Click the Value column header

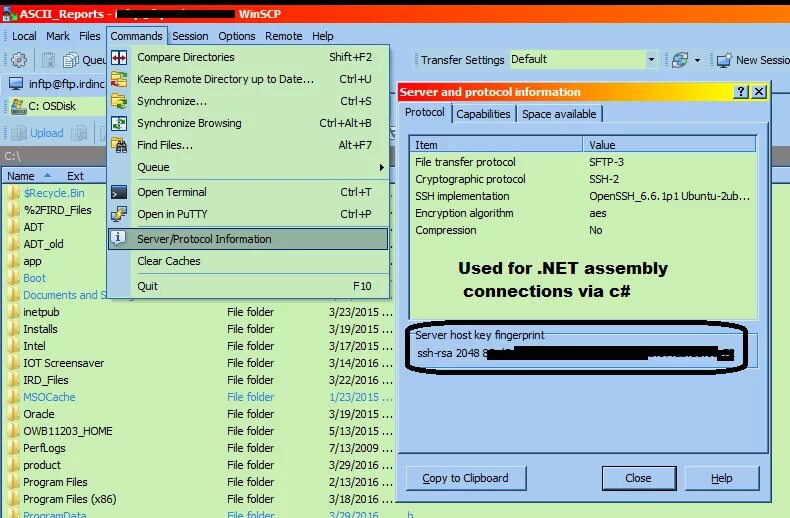pyautogui.click(x=670, y=145)
